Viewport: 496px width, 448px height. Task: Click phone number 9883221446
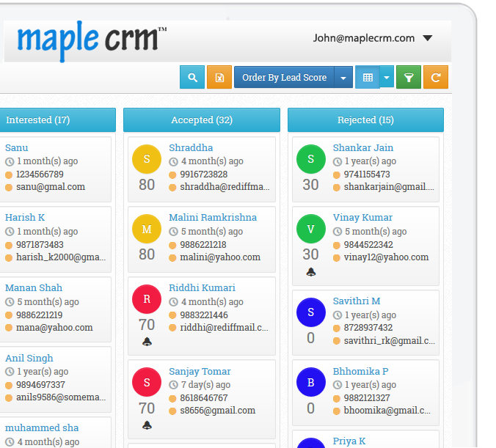[204, 315]
